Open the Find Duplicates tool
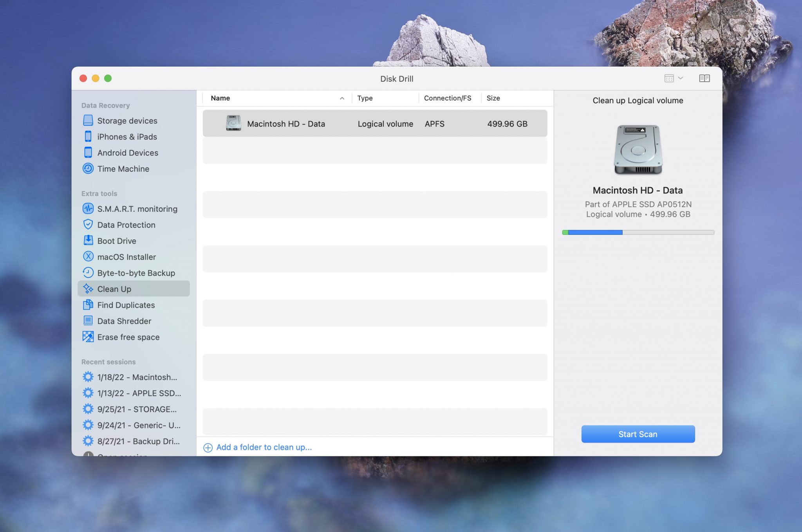802x532 pixels. tap(126, 305)
